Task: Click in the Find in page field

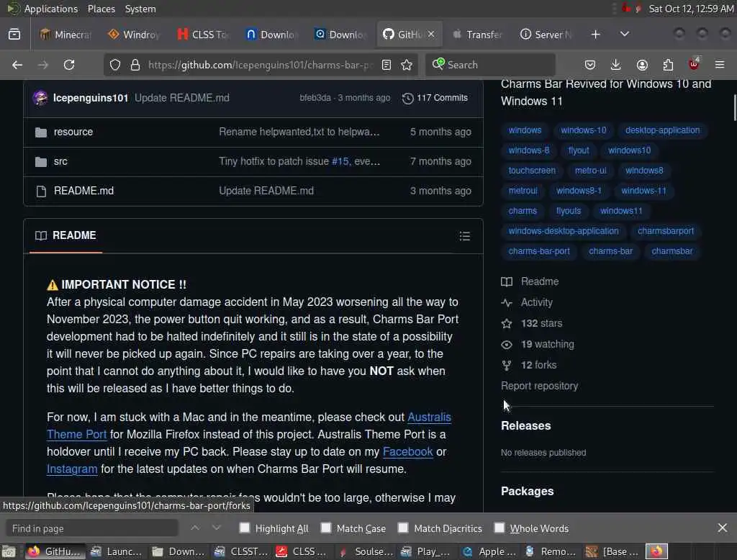Action: [92, 528]
